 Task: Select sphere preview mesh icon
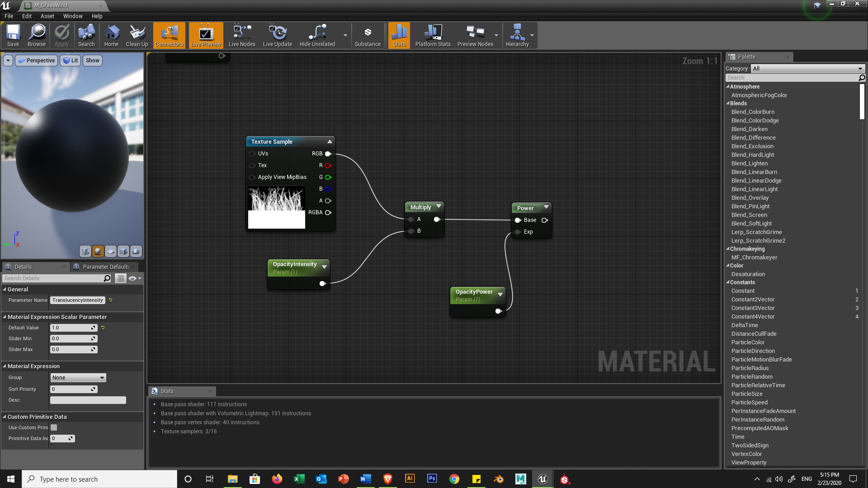[x=98, y=251]
